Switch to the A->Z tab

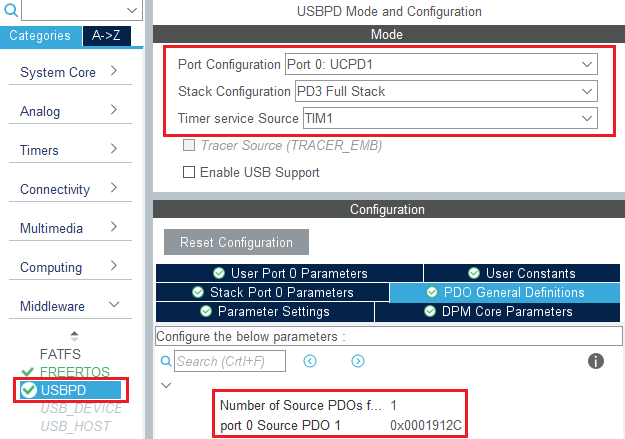click(x=106, y=36)
